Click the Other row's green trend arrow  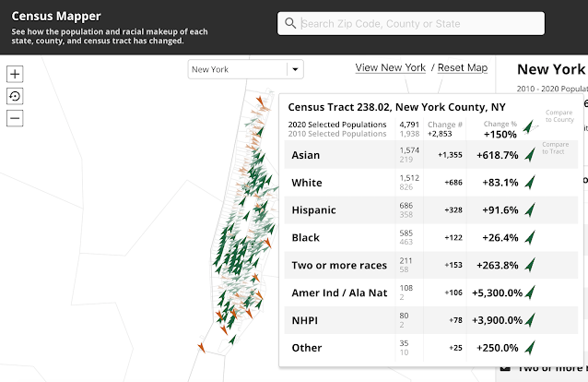point(530,348)
